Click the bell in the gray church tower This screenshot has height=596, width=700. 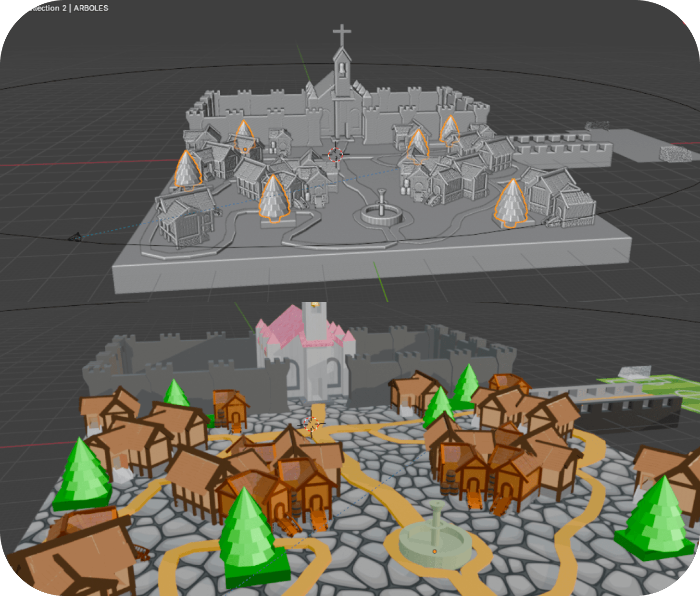[x=342, y=69]
